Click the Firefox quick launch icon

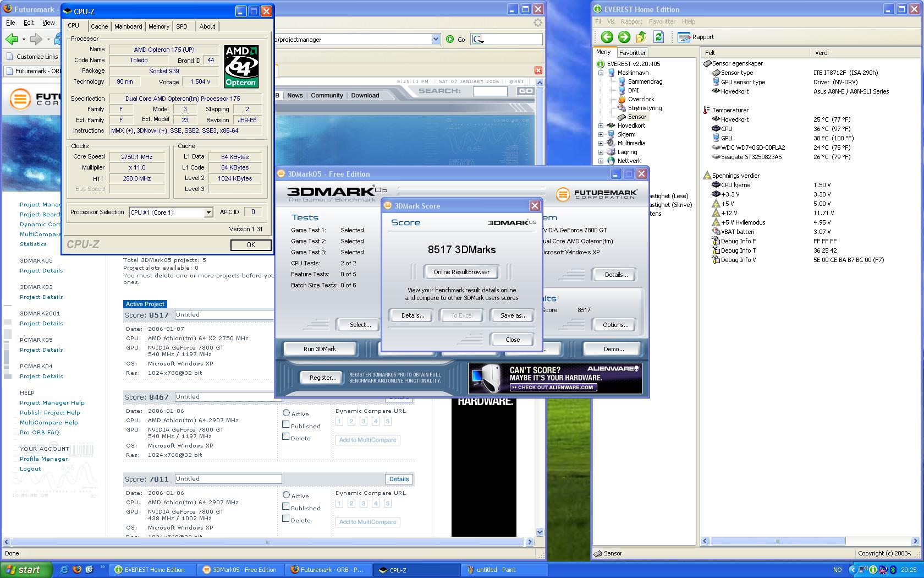(x=77, y=570)
